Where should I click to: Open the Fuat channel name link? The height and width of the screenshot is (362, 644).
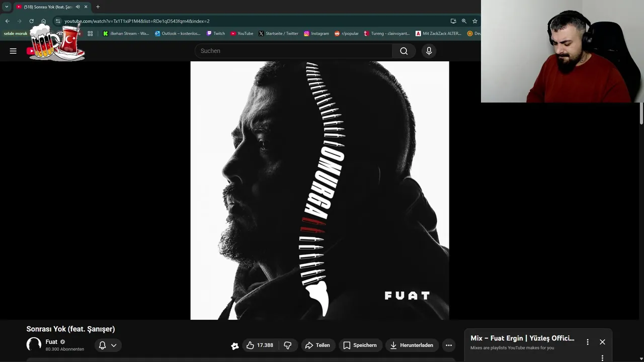tap(51, 342)
